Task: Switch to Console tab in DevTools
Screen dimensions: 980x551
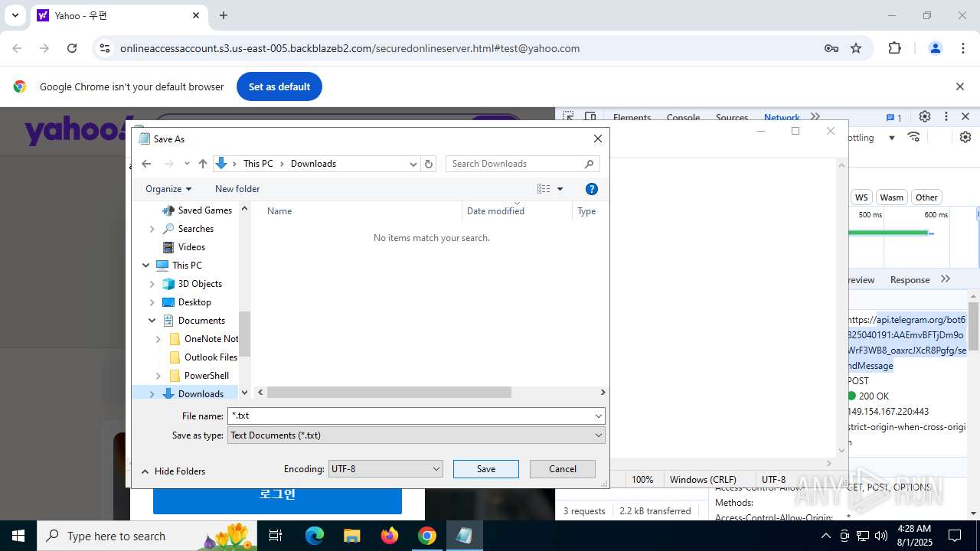Action: pyautogui.click(x=683, y=117)
